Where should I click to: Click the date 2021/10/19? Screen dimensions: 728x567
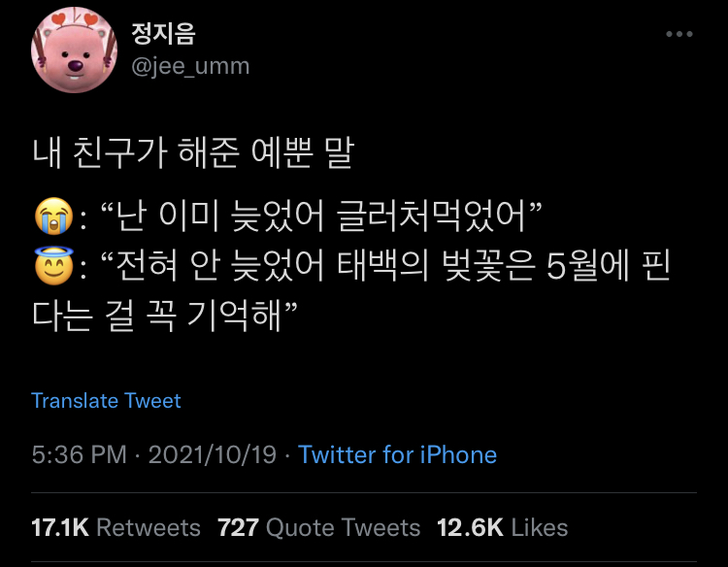click(x=213, y=454)
